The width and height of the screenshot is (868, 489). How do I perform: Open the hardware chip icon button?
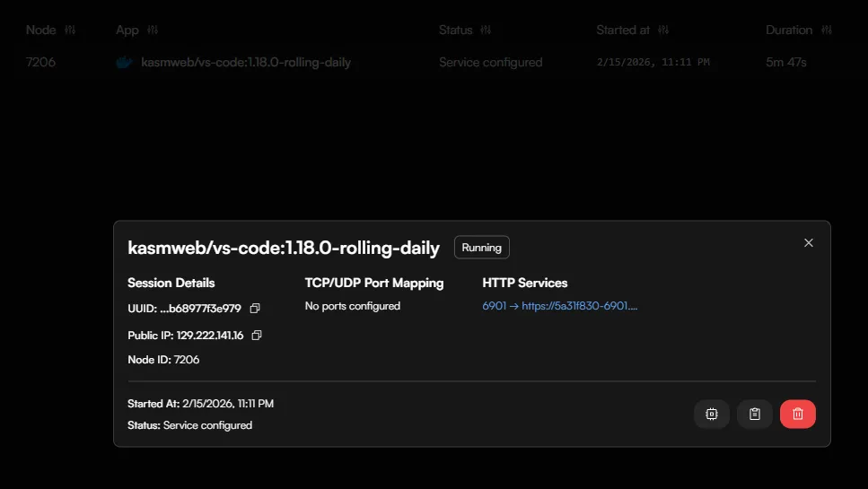coord(711,414)
